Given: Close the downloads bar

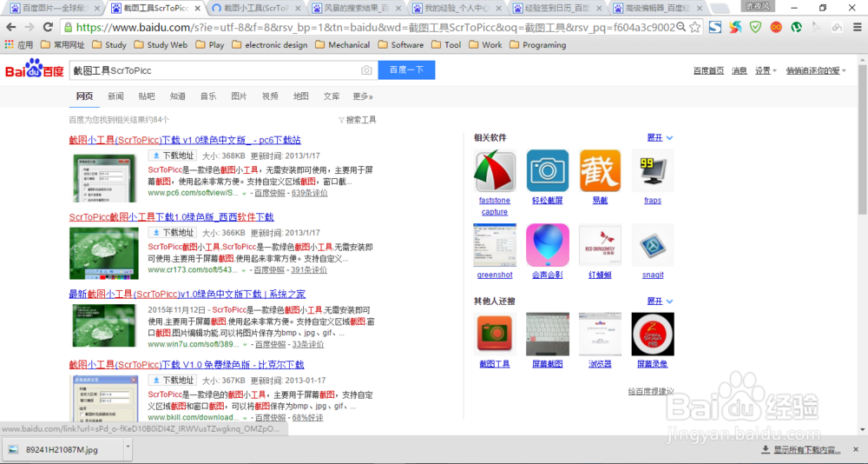Looking at the screenshot, I should (857, 449).
